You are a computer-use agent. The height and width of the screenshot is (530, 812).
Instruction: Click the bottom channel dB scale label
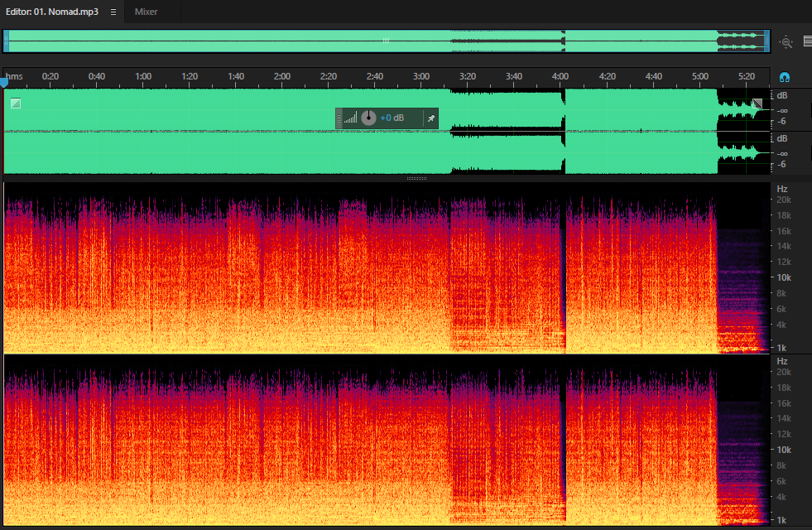point(782,138)
